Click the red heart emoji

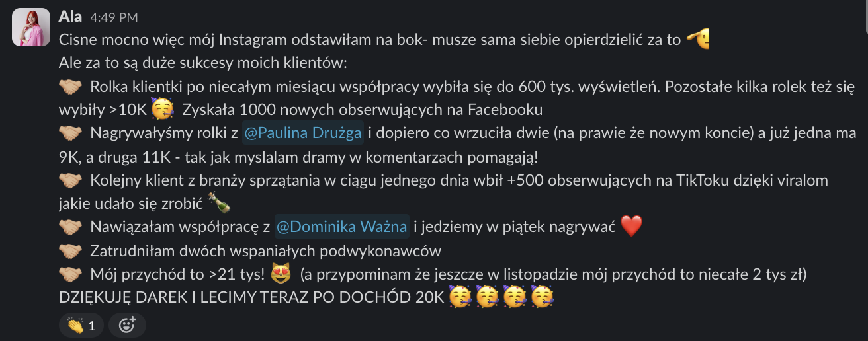(x=632, y=227)
